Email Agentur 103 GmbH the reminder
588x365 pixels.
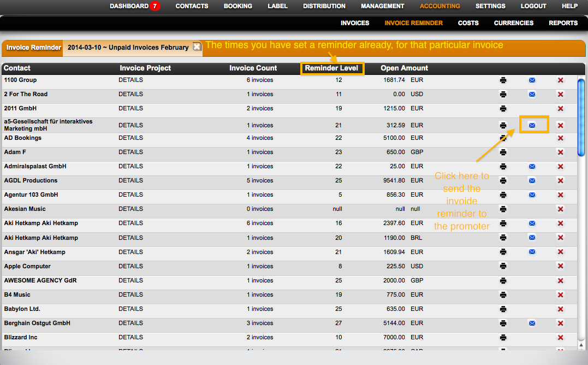[532, 195]
